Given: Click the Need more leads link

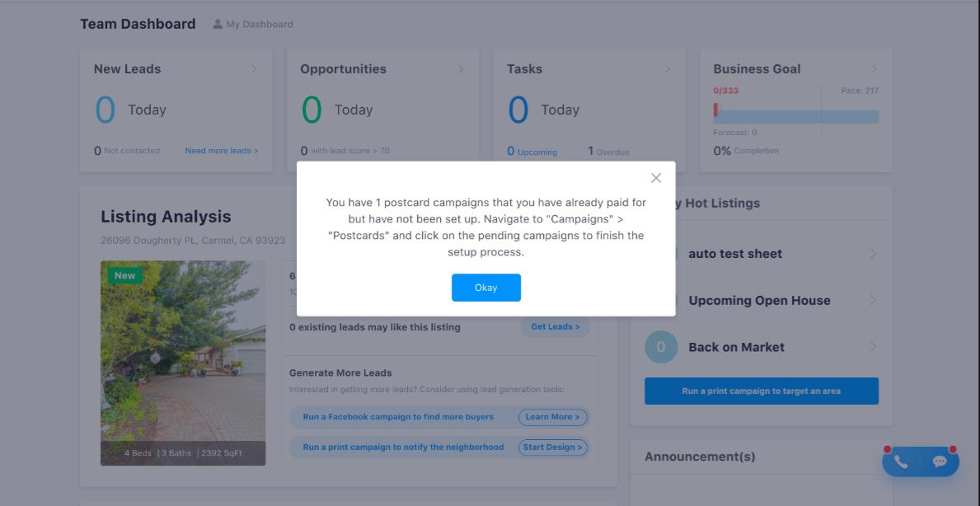Looking at the screenshot, I should point(222,151).
